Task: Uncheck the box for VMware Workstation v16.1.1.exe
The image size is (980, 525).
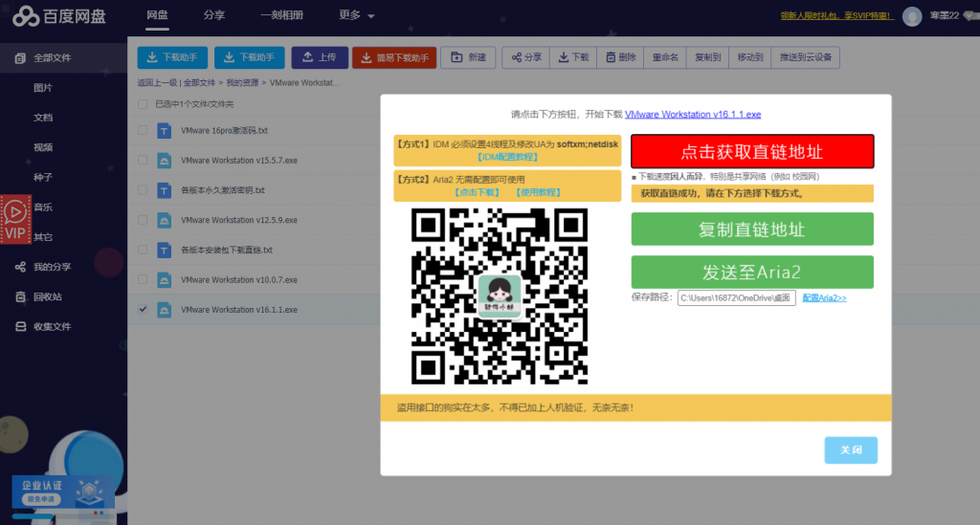Action: pyautogui.click(x=143, y=310)
